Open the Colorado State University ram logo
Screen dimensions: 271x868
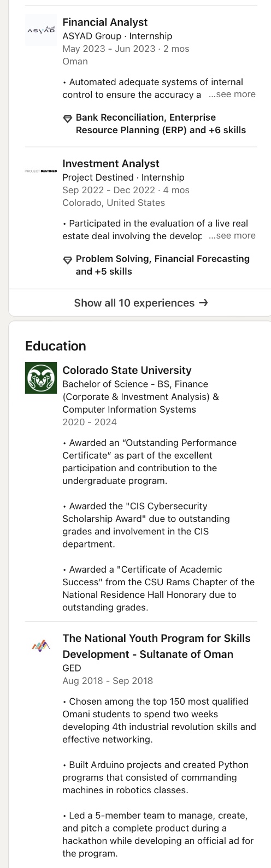[x=41, y=378]
